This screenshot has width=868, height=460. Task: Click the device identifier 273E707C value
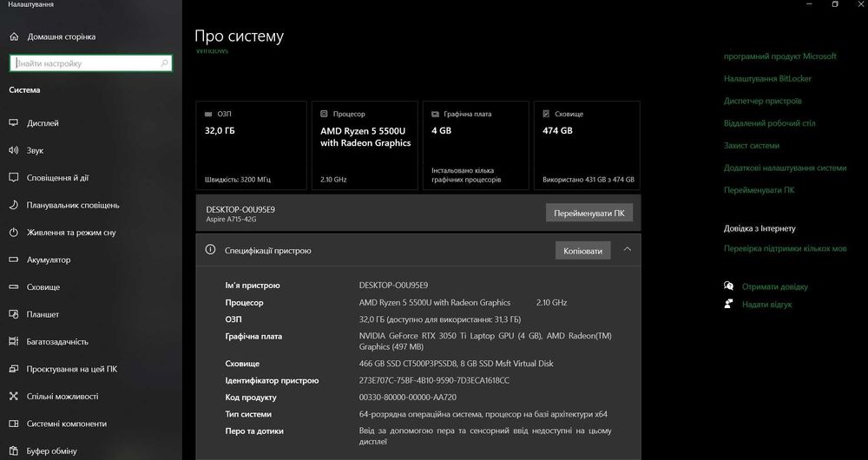point(434,380)
